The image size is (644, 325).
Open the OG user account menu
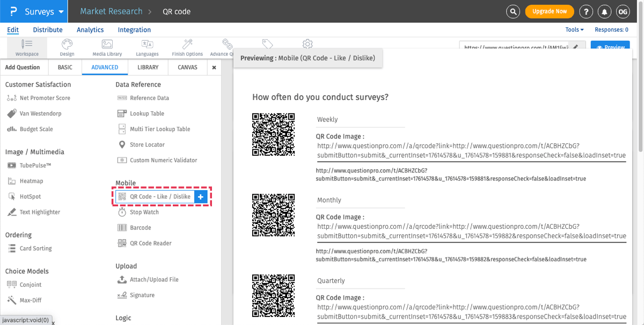tap(623, 11)
